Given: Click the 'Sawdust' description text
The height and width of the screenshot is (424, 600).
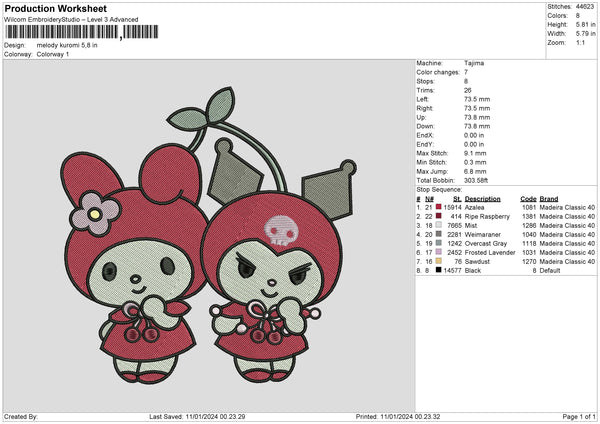Looking at the screenshot, I should pos(477,261).
